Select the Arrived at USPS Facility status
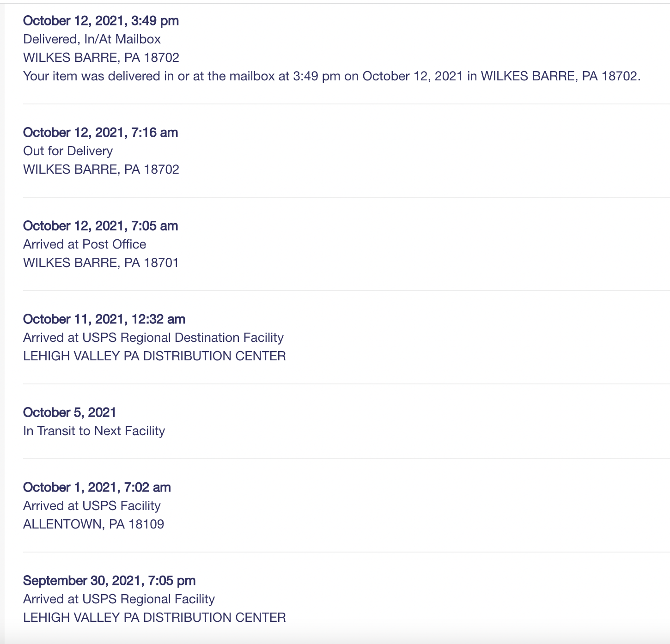The image size is (670, 644). tap(92, 506)
